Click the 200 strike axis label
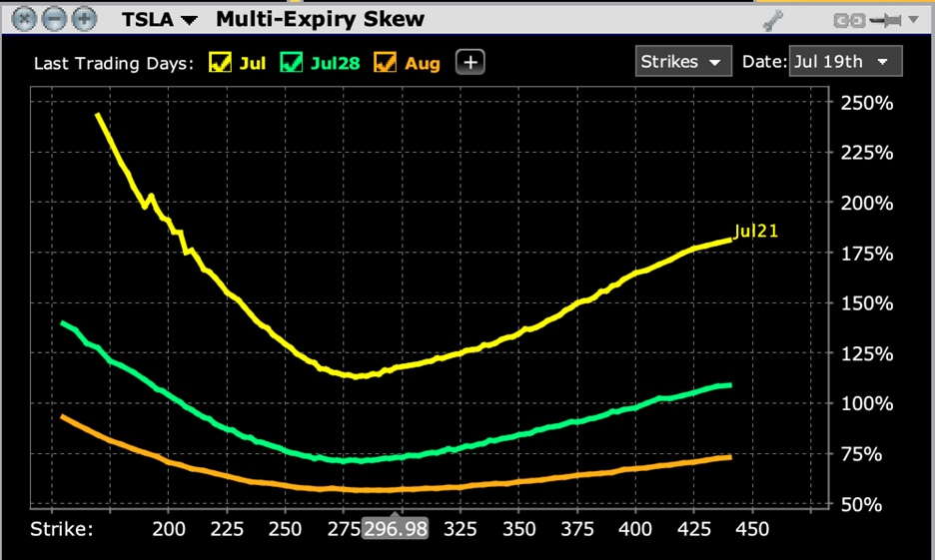 coord(169,529)
